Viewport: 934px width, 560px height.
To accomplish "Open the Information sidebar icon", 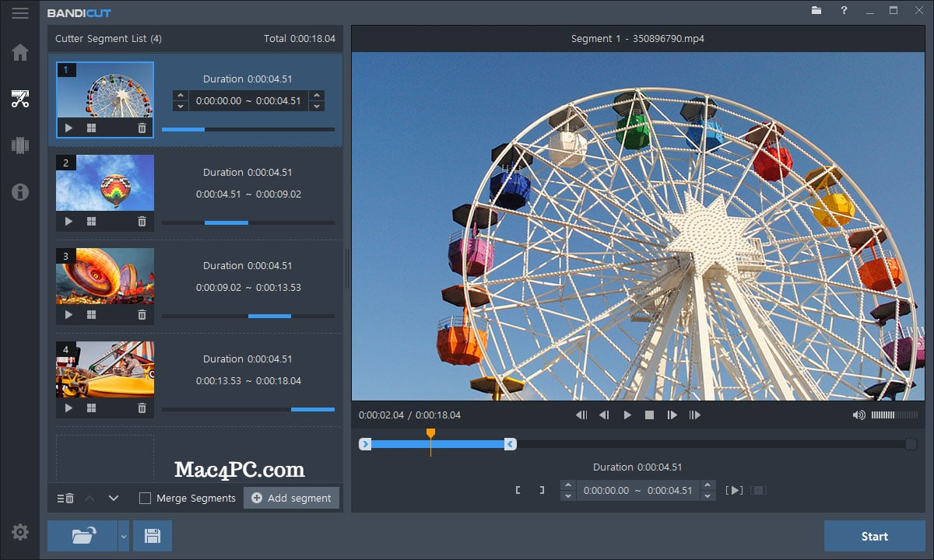I will pos(20,192).
